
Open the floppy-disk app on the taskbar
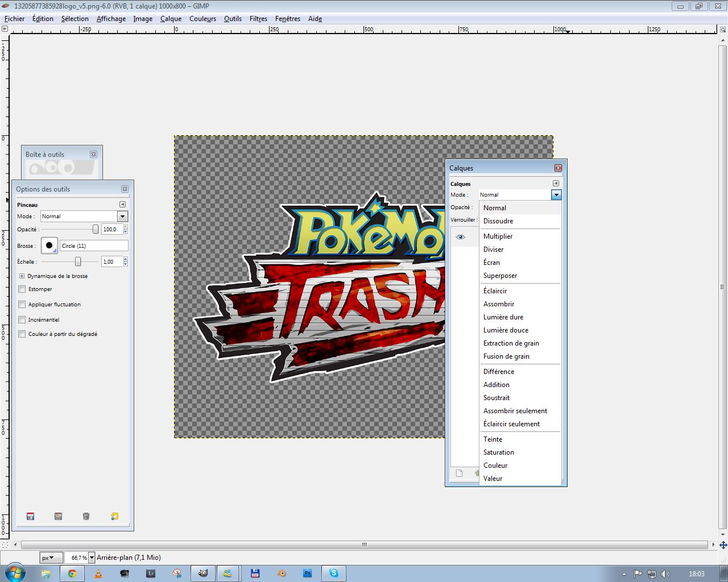point(255,573)
